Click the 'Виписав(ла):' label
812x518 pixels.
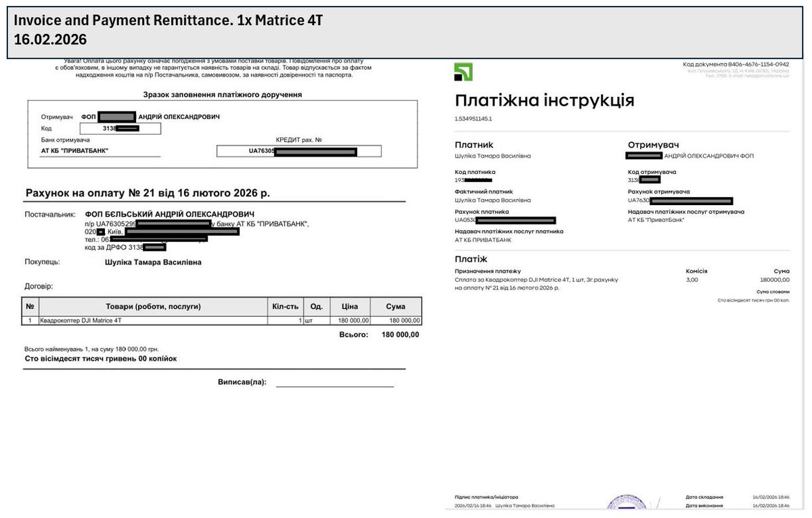click(242, 382)
